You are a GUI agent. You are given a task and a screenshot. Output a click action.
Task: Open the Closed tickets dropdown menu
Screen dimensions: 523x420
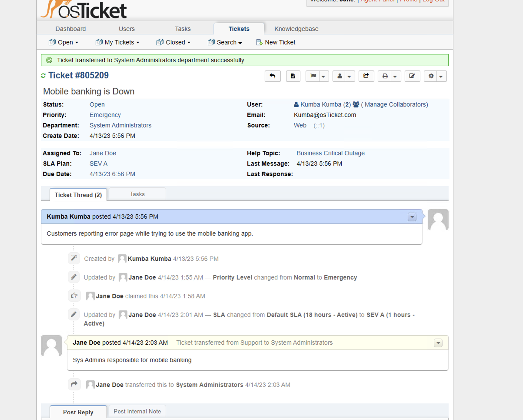(x=174, y=42)
